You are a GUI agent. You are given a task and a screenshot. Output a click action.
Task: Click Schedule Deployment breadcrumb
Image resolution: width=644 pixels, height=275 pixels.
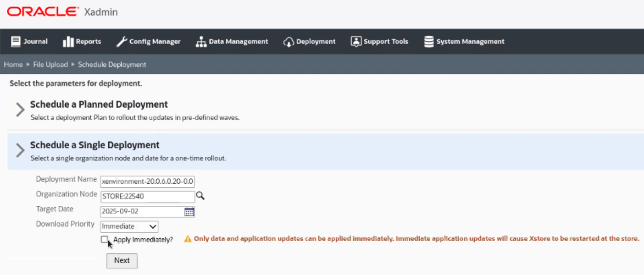click(x=112, y=65)
